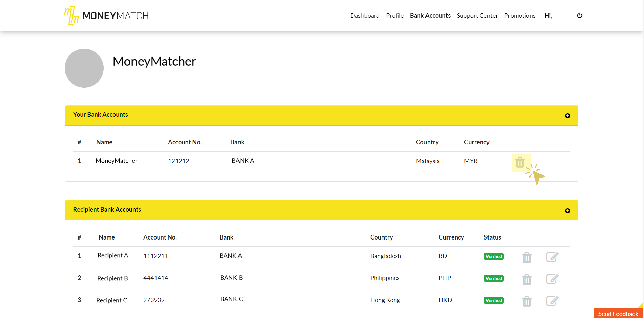
Task: Go to the Profile page
Action: tap(395, 16)
